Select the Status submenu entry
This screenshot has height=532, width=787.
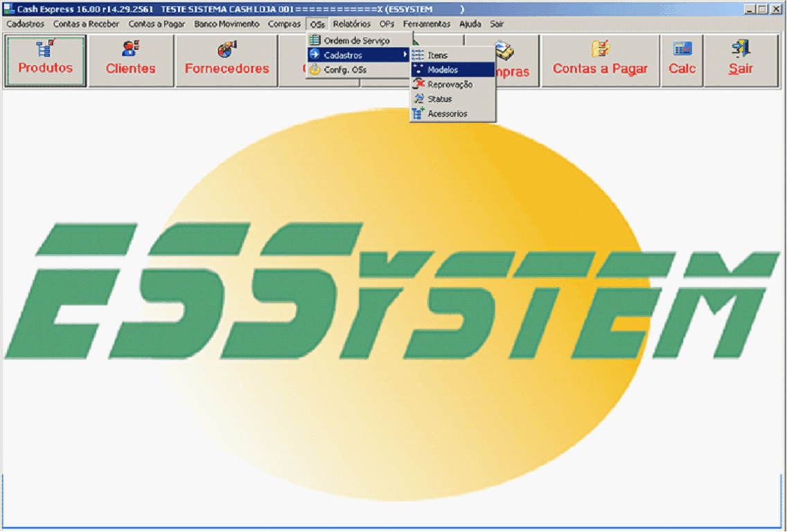pyautogui.click(x=439, y=99)
